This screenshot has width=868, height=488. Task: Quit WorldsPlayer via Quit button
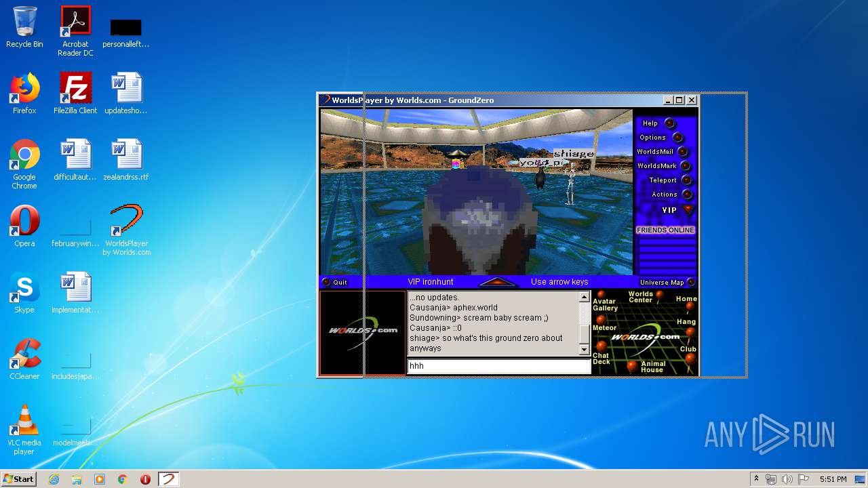[x=334, y=282]
